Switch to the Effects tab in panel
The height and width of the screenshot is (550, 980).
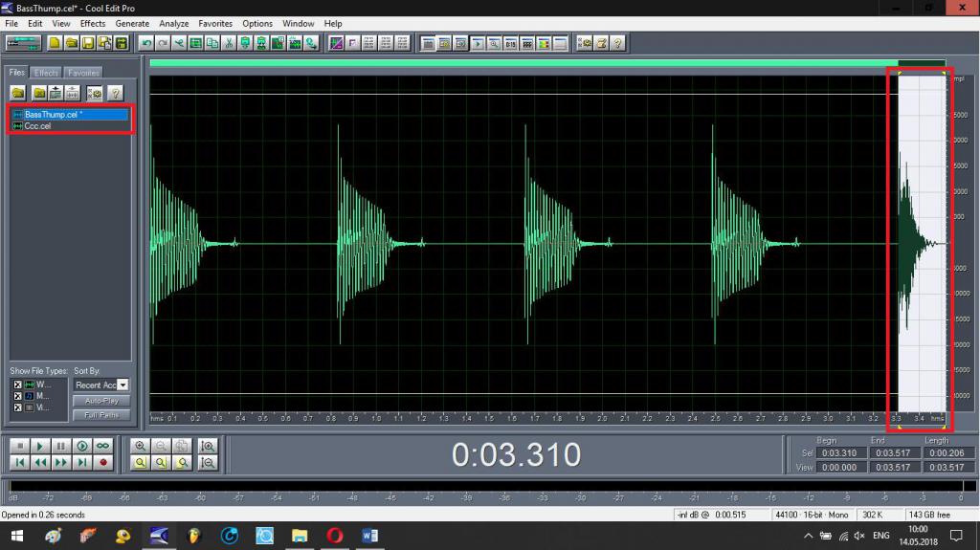point(46,73)
